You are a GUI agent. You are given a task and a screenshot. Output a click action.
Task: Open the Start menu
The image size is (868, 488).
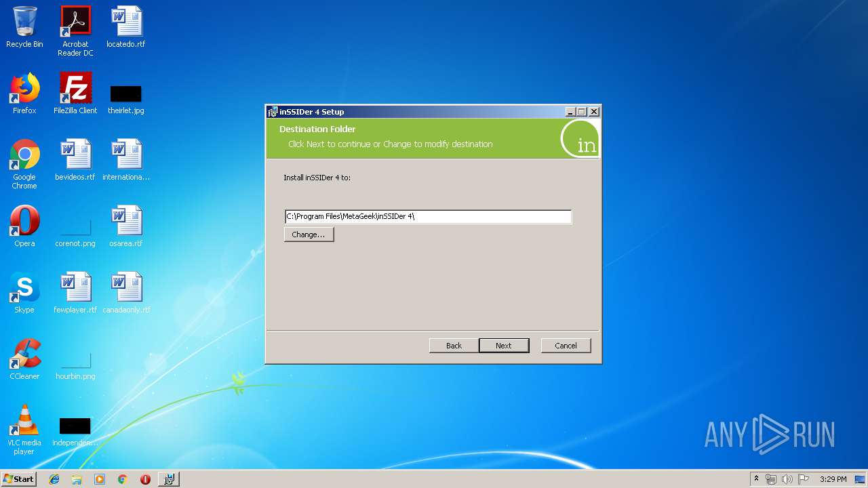point(19,479)
